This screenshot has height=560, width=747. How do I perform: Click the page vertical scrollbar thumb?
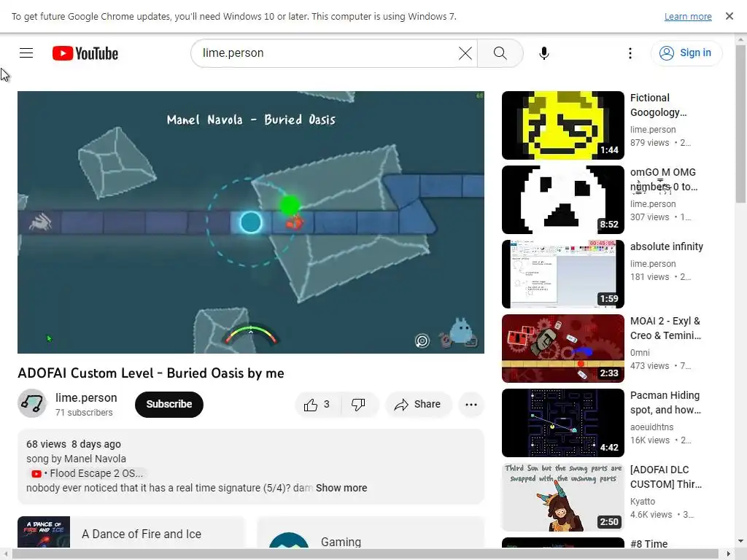(x=740, y=124)
